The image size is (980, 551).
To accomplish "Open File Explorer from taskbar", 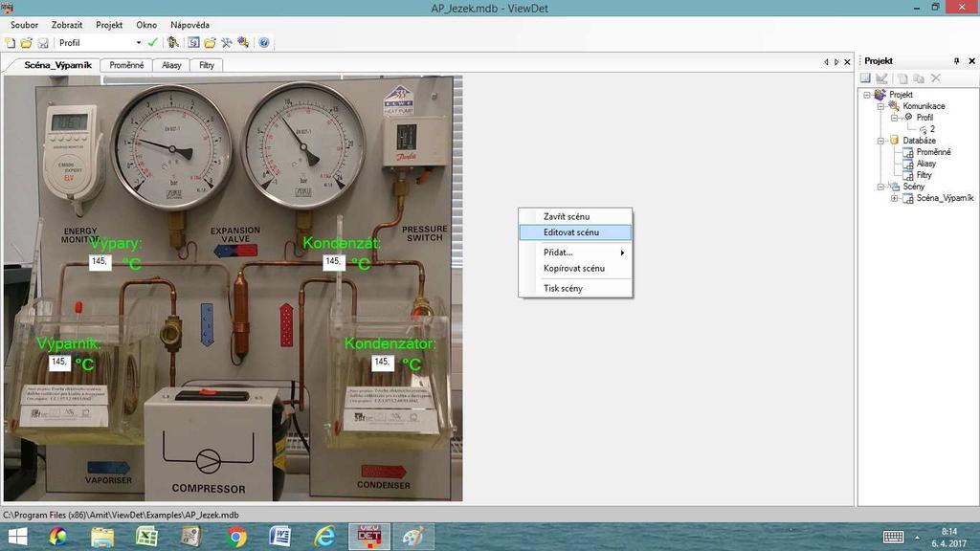I will click(x=101, y=537).
